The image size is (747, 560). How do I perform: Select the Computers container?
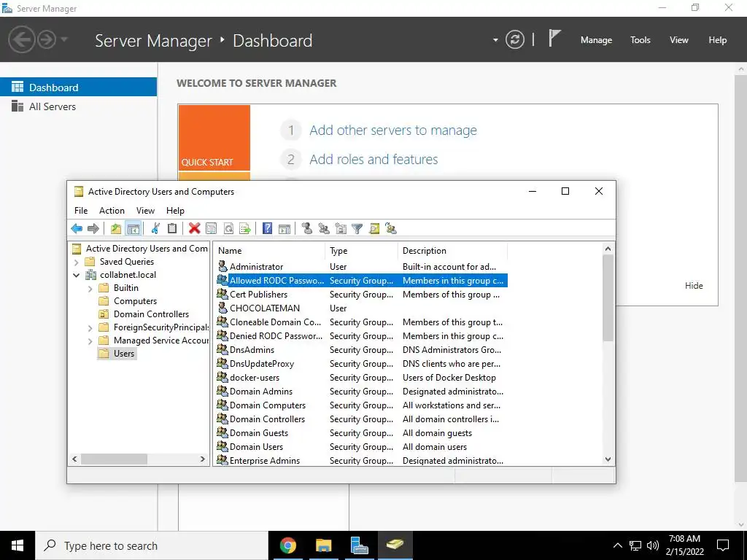(x=135, y=301)
